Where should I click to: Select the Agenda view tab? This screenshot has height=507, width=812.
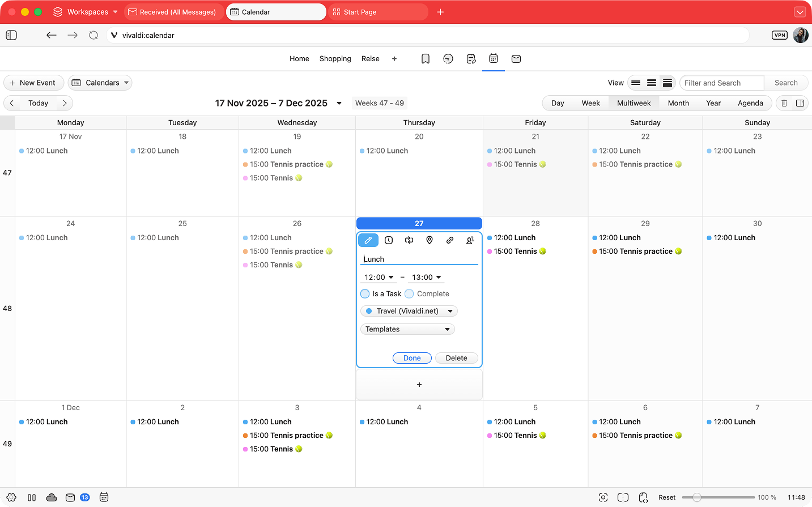pos(750,103)
